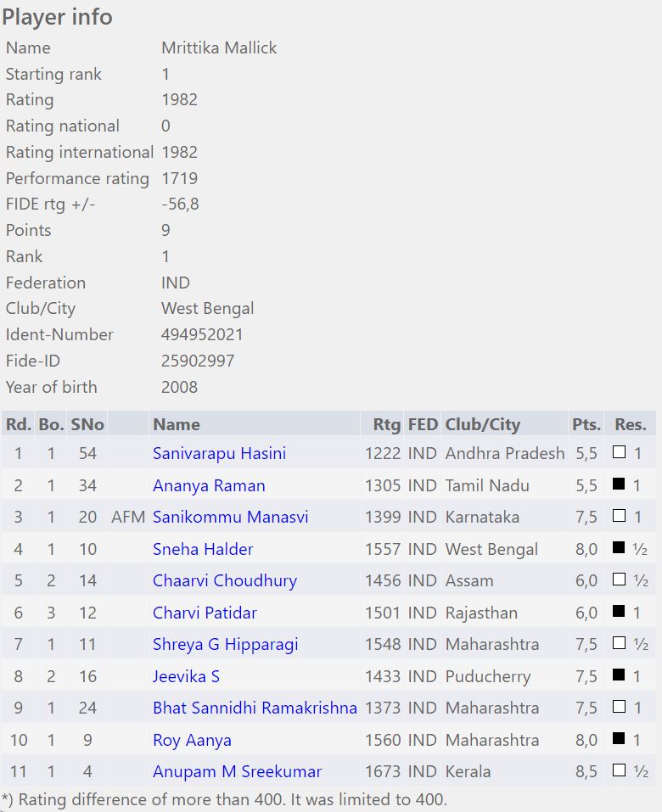Click the black-pieces square in round 2 result

click(x=619, y=484)
